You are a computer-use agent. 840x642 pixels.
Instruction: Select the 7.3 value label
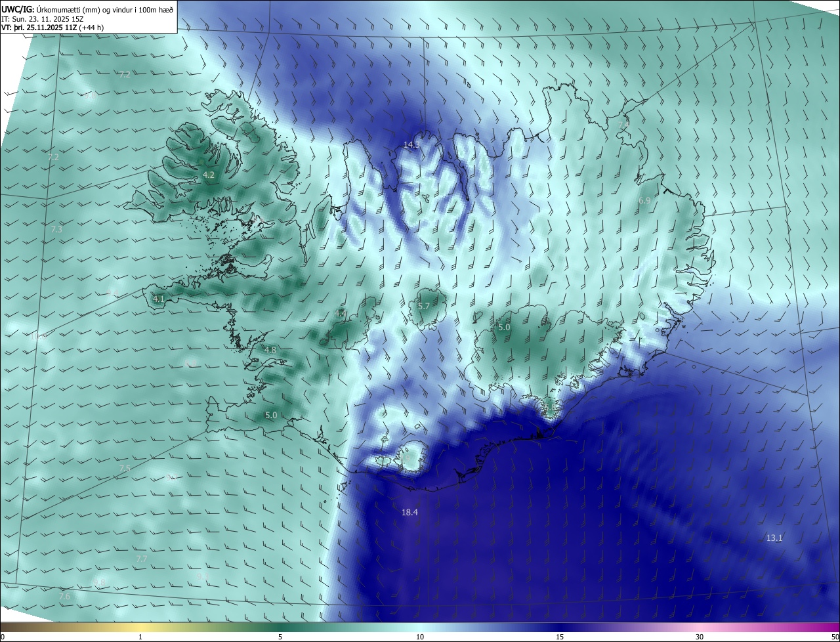56,229
